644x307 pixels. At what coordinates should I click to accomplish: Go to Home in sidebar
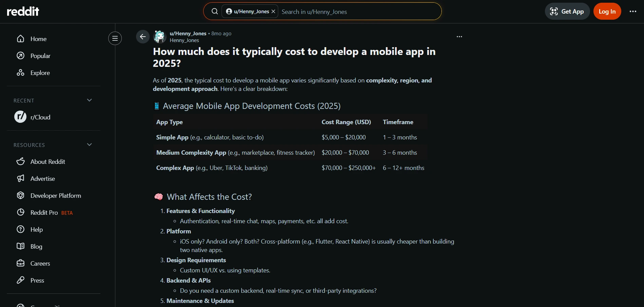[x=38, y=39]
